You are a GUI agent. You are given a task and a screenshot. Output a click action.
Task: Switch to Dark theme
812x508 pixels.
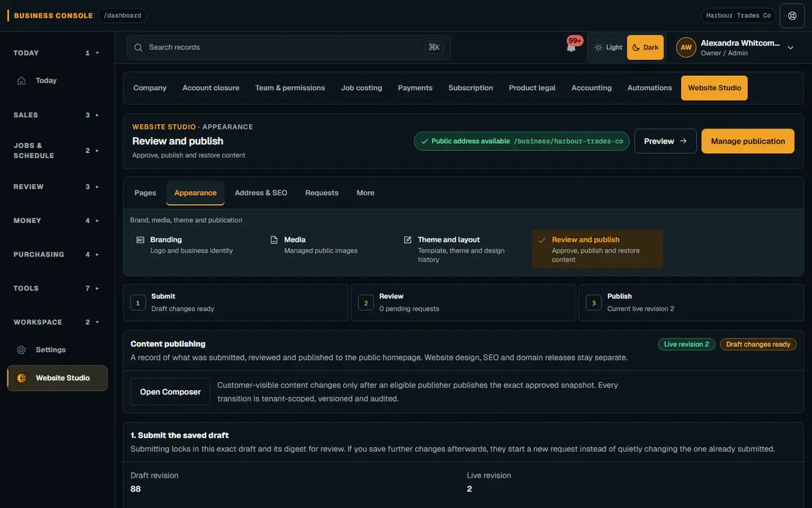coord(646,47)
